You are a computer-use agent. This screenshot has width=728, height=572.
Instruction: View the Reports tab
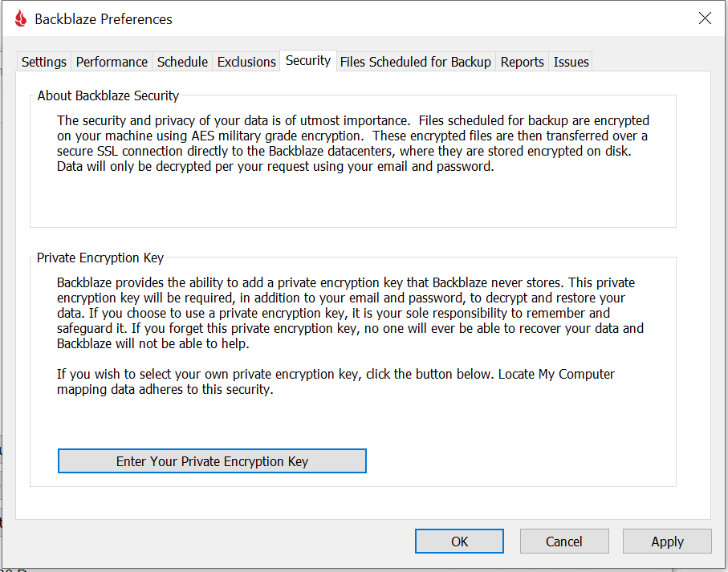click(523, 62)
